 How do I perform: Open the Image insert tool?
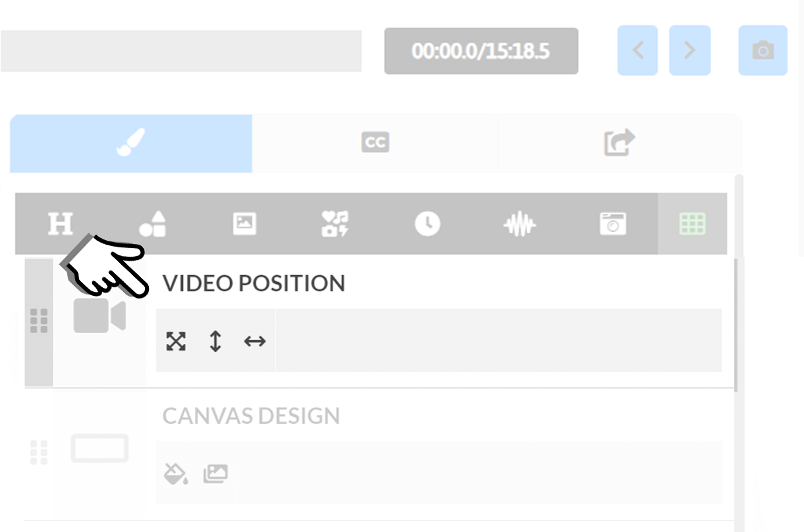click(x=245, y=224)
